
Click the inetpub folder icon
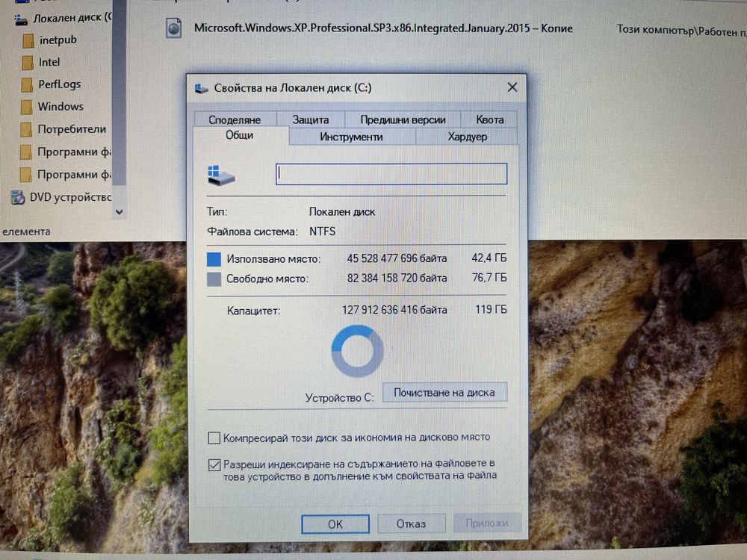click(x=28, y=40)
